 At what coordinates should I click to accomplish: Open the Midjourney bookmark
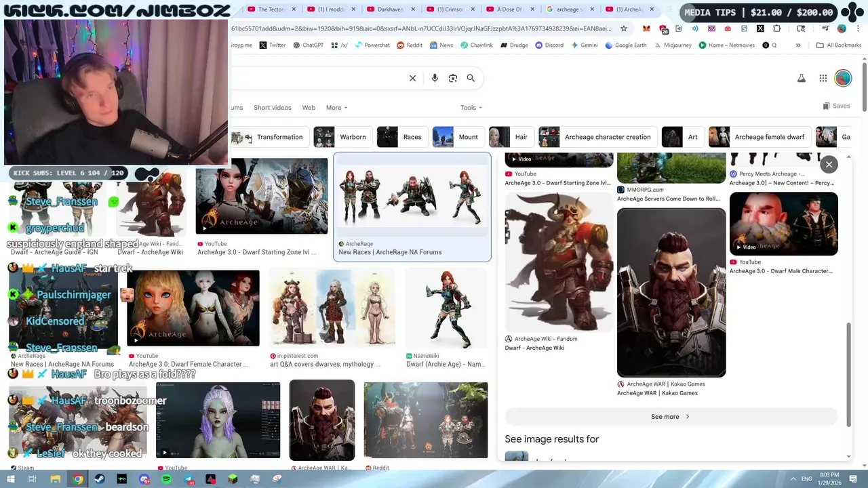673,45
